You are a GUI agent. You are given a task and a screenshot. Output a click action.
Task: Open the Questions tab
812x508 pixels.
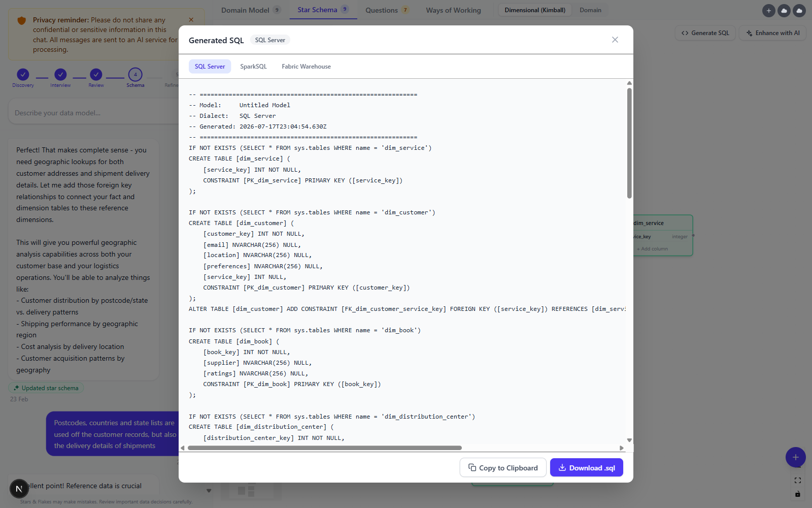(387, 10)
